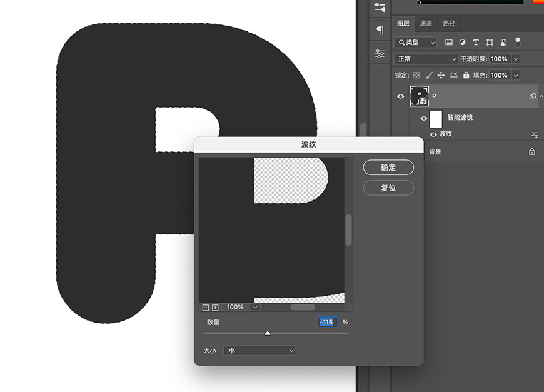Confirm with the 确定 button
This screenshot has height=392, width=544.
coord(388,168)
